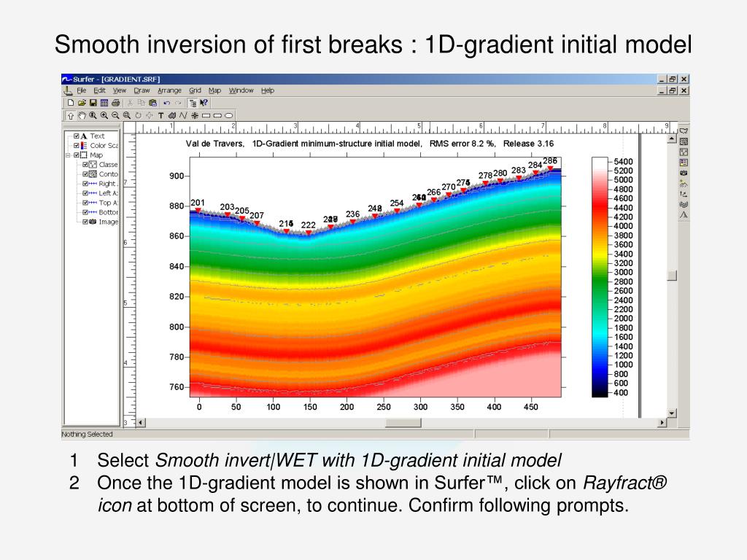This screenshot has width=747, height=560.
Task: Click the Zoom Out magnifier tool
Action: pyautogui.click(x=115, y=115)
